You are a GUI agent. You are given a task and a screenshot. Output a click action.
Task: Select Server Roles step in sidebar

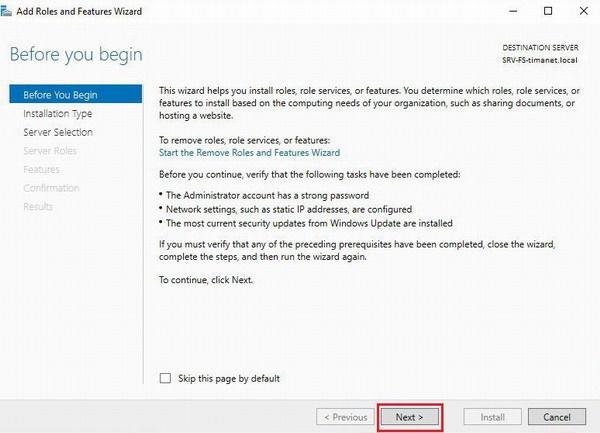[50, 151]
